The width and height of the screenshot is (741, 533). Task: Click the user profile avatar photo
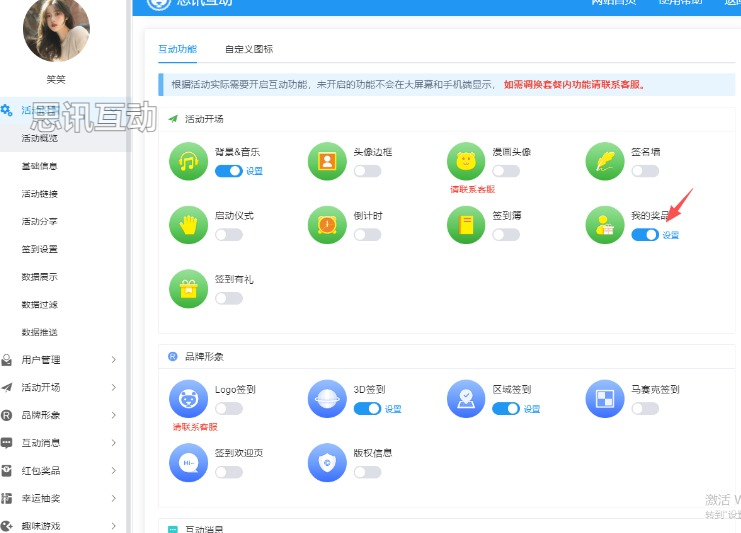[56, 29]
